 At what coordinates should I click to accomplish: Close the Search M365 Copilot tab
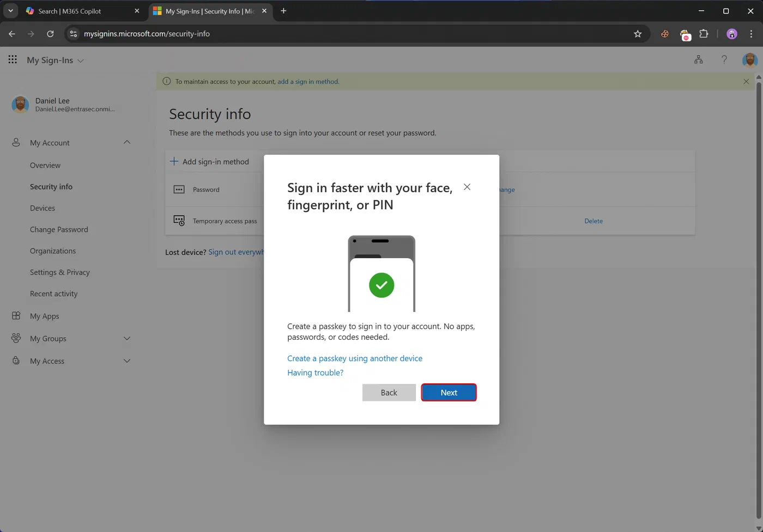tap(137, 11)
